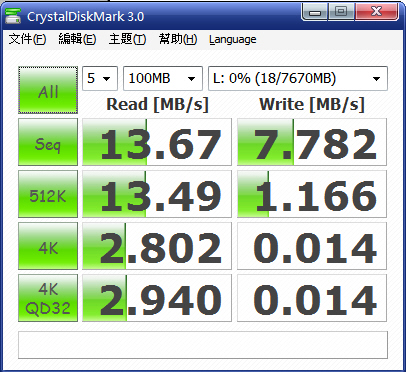The height and width of the screenshot is (372, 406).
Task: Run the 4K QD32 test
Action: [x=48, y=298]
